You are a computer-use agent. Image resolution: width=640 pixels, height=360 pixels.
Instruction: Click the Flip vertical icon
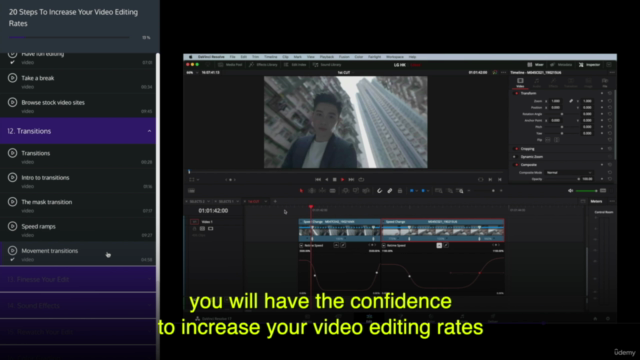pyautogui.click(x=556, y=140)
